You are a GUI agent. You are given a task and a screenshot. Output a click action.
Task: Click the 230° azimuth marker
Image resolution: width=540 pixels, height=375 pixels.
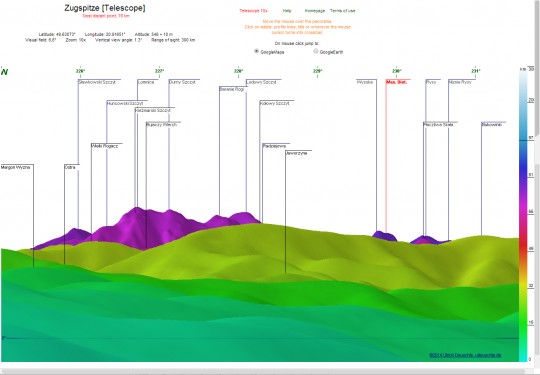click(396, 71)
